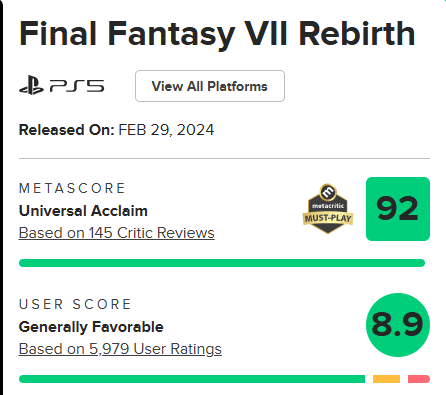Image resolution: width=446 pixels, height=395 pixels.
Task: Click yellow mixed segment of user score bar
Action: (386, 379)
